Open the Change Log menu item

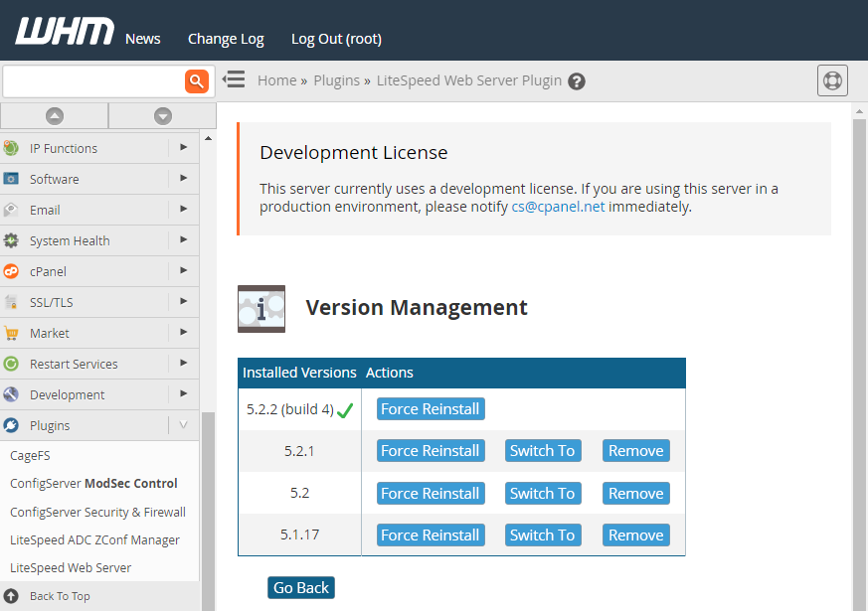pyautogui.click(x=226, y=40)
